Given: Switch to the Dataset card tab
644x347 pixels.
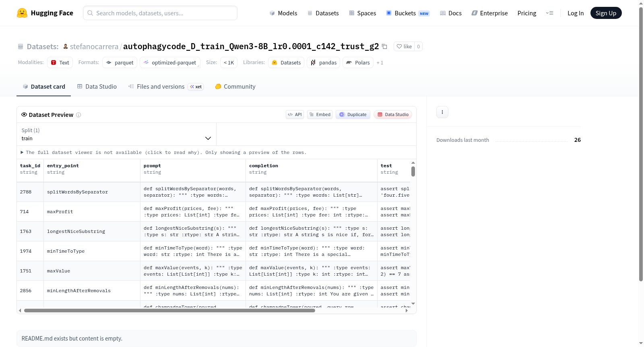Looking at the screenshot, I should pyautogui.click(x=43, y=86).
